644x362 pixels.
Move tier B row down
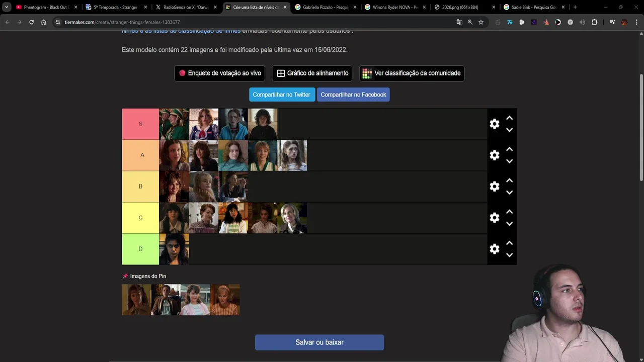point(509,192)
